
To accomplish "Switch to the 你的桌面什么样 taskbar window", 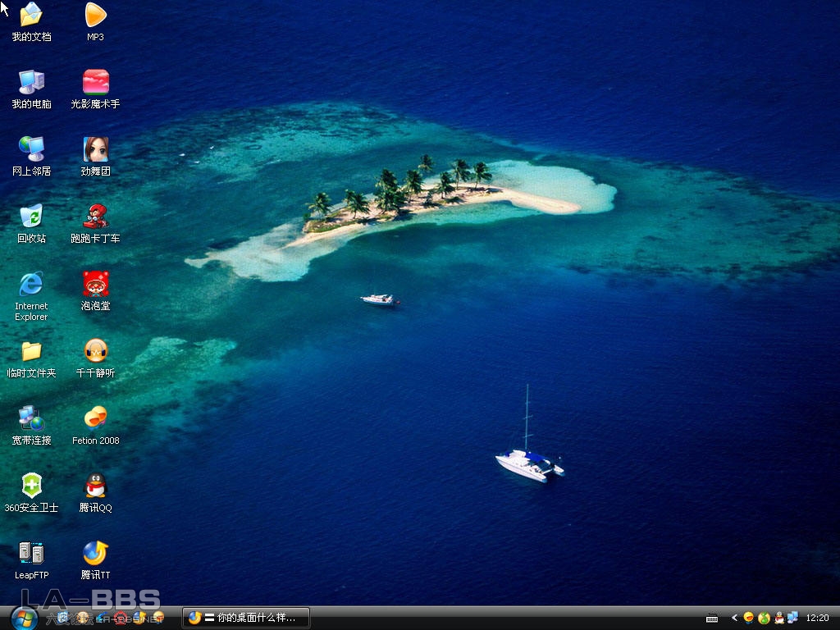I will point(246,618).
